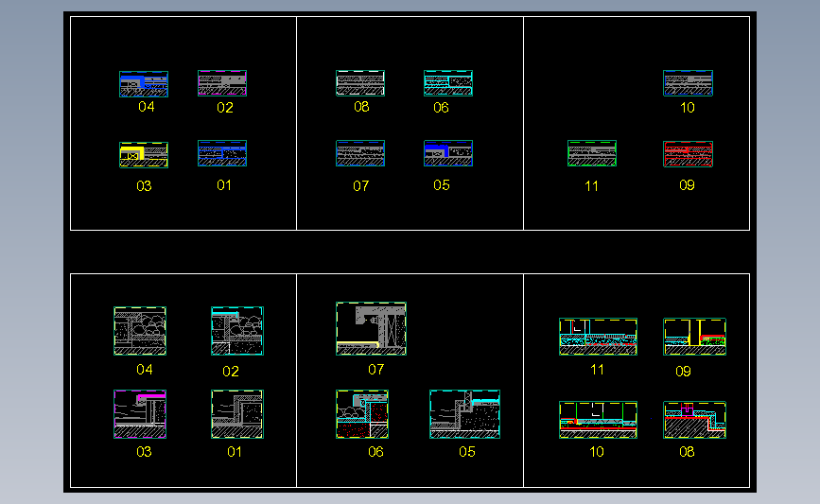Screen dimensions: 820x504
Task: Click label "06" in upper sheet
Action: pyautogui.click(x=441, y=108)
